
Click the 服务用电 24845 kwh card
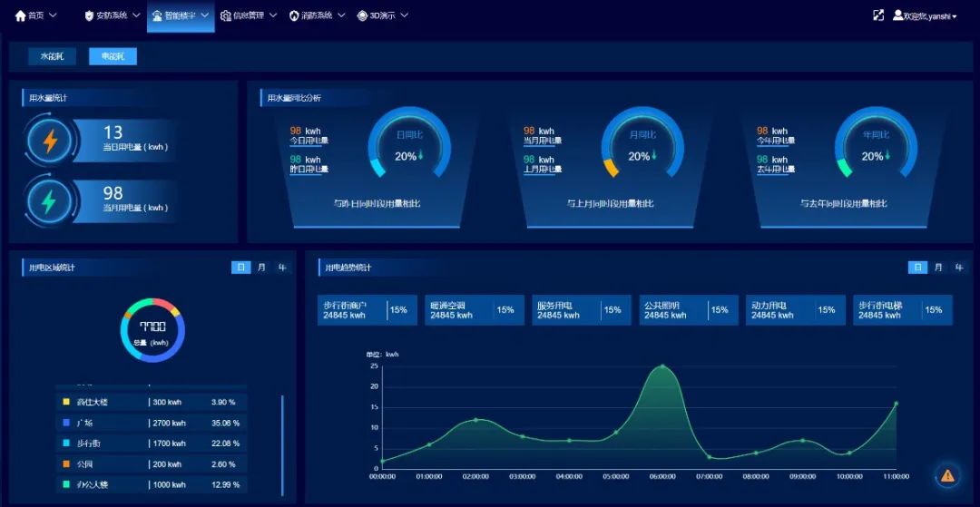(582, 309)
